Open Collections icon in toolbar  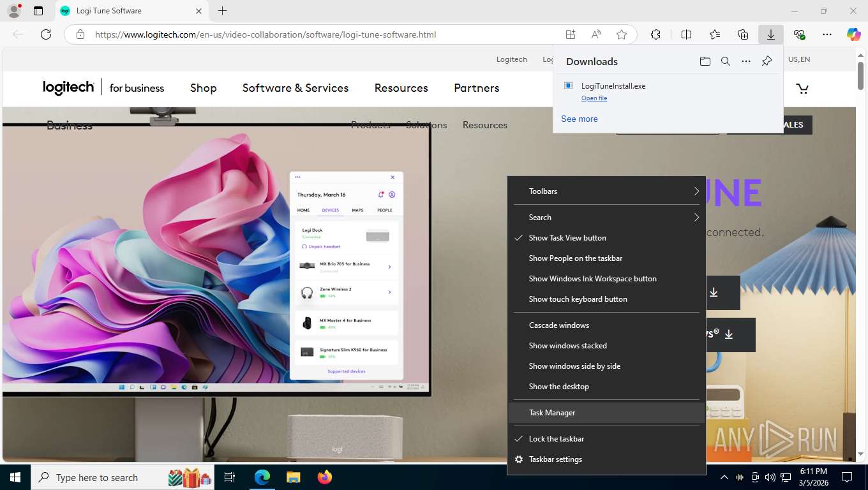coord(743,34)
